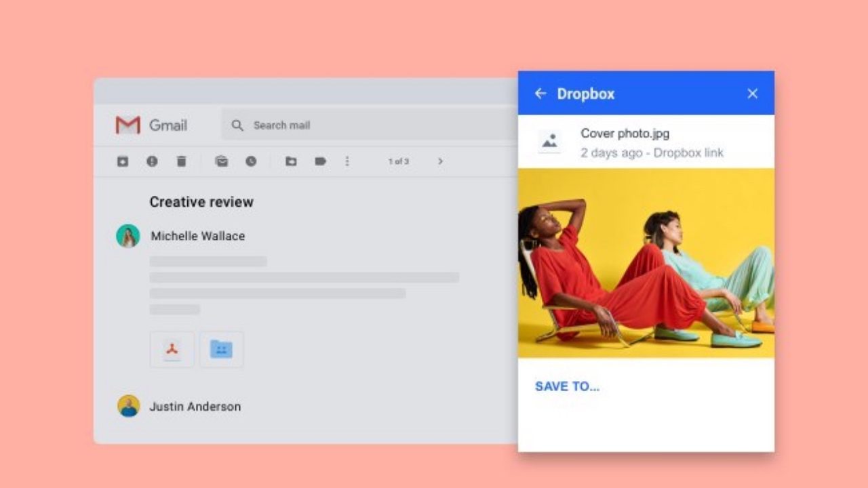Click Michelle Wallace's profile avatar

tap(129, 236)
